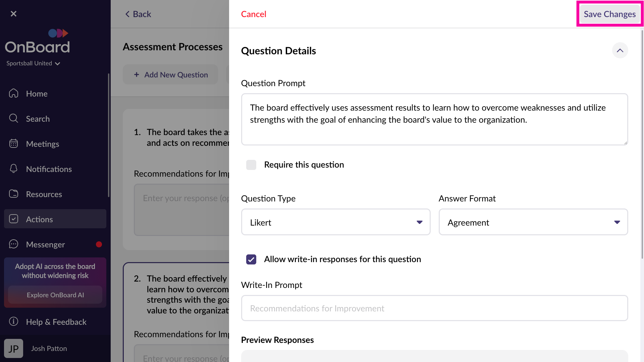The width and height of the screenshot is (644, 362).
Task: Click the panel vertical scrollbar
Action: [x=642, y=144]
